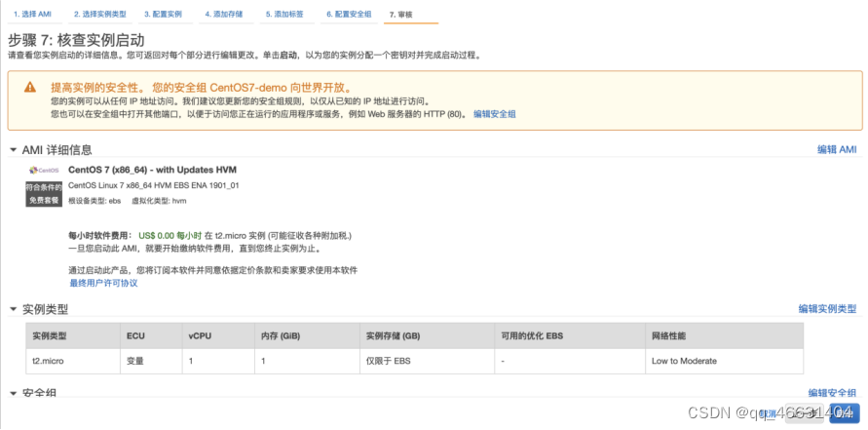Screen dimensions: 868x430
Task: Open step 4 添加存储 tab
Action: (224, 15)
